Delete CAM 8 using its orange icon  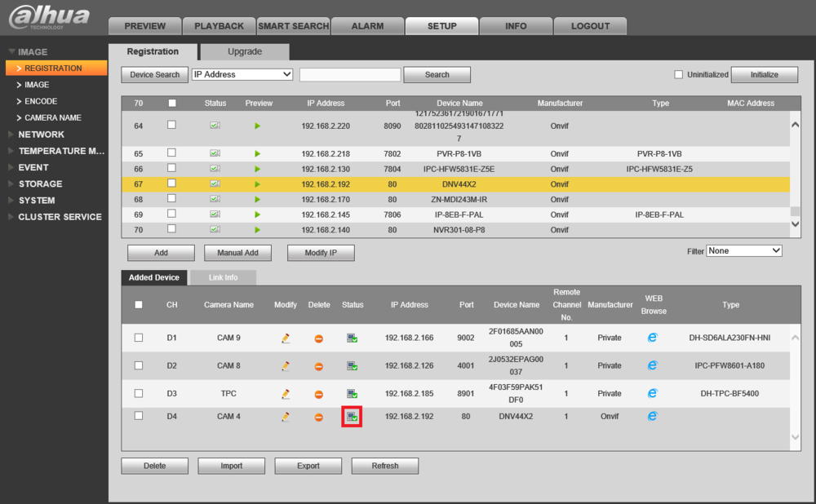click(318, 366)
